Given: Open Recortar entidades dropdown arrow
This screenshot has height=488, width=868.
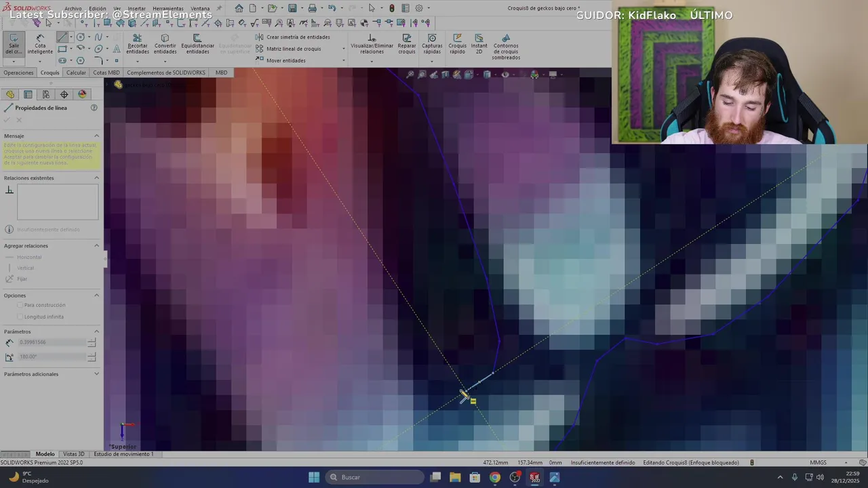Looking at the screenshot, I should coord(137,62).
